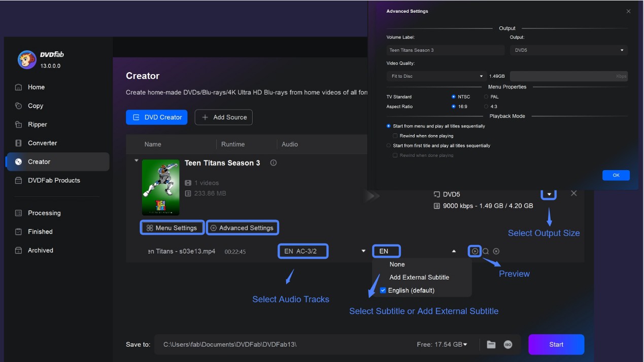Screen dimensions: 644x362
Task: Remove the title with the X circle icon
Action: tap(495, 251)
